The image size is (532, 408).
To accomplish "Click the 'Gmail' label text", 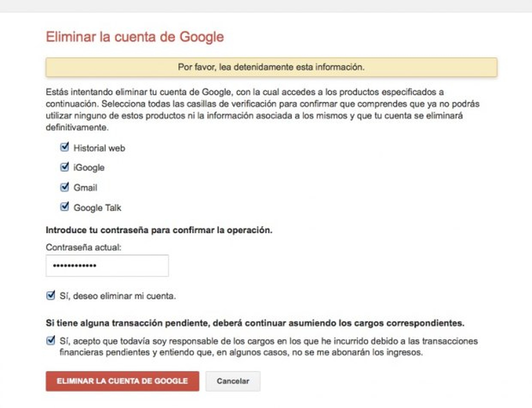I will coord(85,188).
